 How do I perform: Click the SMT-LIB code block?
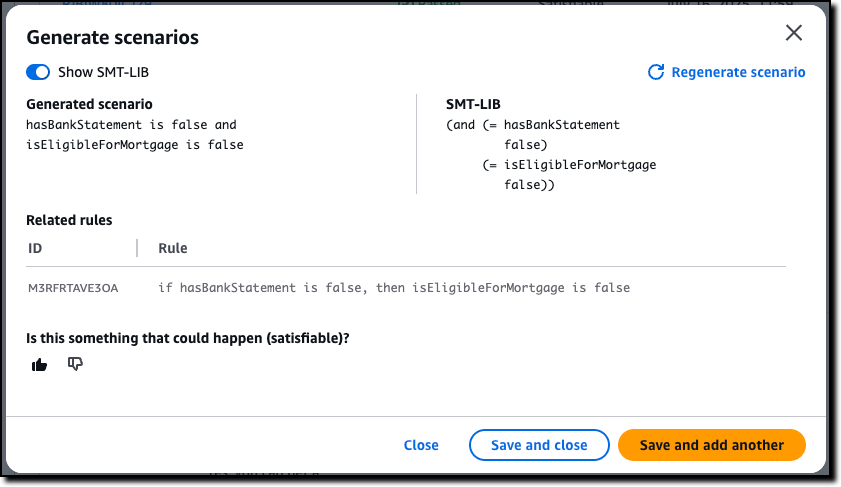tap(551, 154)
